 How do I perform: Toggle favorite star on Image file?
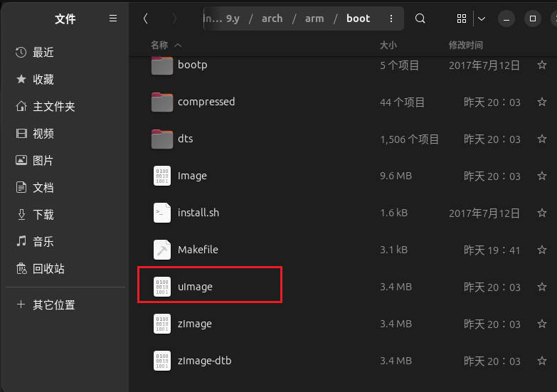coord(542,176)
